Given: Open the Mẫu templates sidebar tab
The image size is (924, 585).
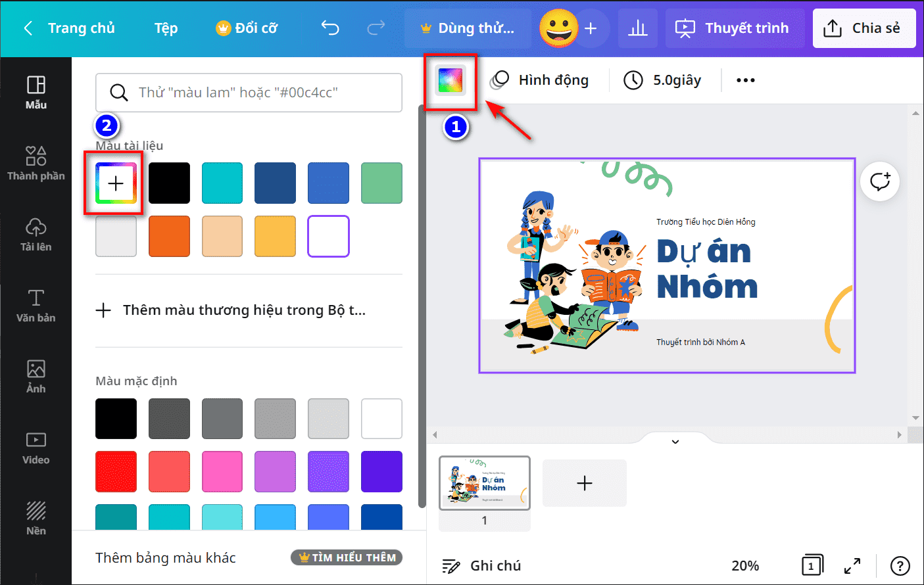Looking at the screenshot, I should pyautogui.click(x=36, y=93).
